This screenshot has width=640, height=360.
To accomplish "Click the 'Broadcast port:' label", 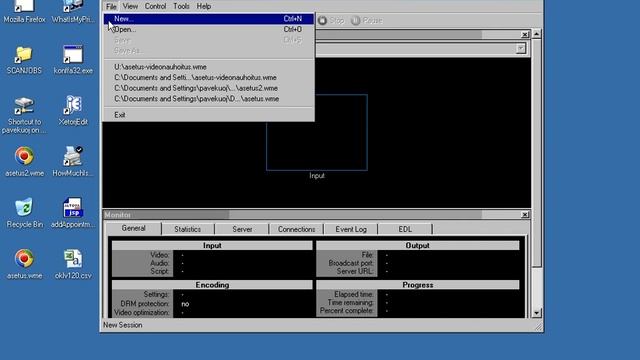I will [351, 263].
